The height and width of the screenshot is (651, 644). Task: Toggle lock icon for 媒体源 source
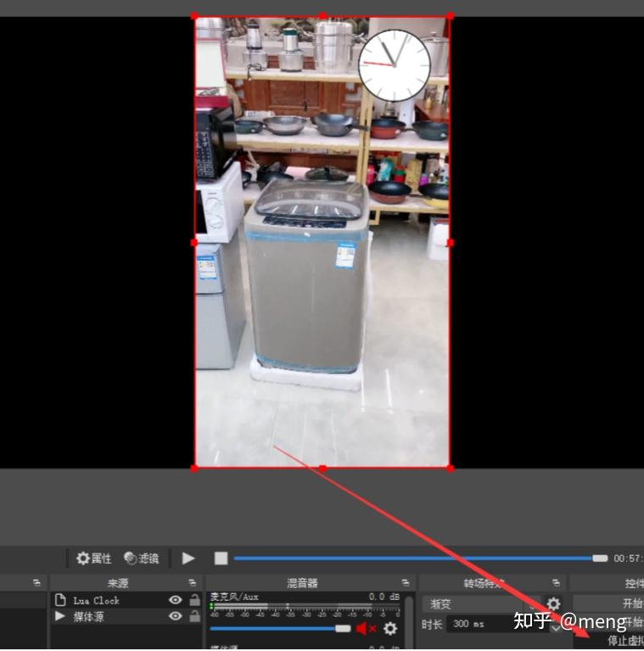tap(194, 616)
